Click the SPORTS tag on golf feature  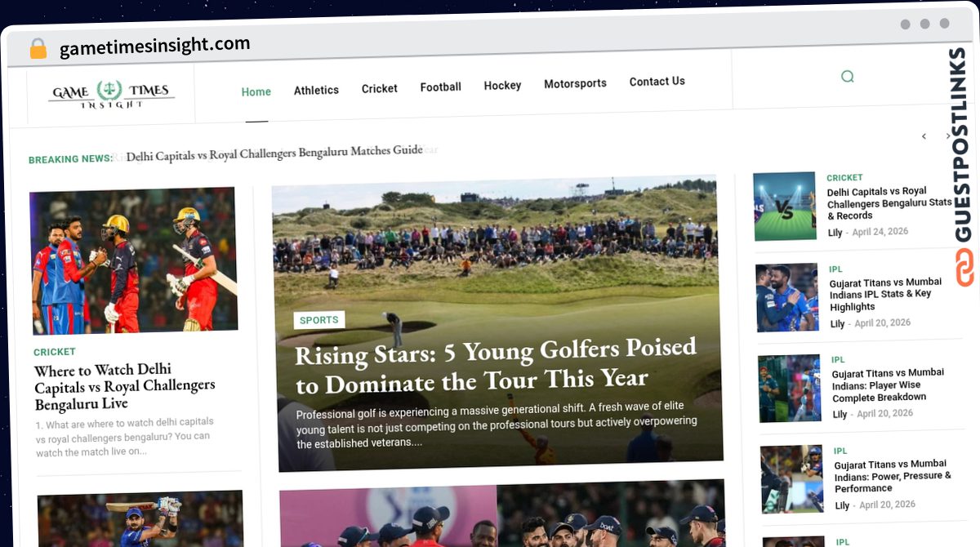319,320
